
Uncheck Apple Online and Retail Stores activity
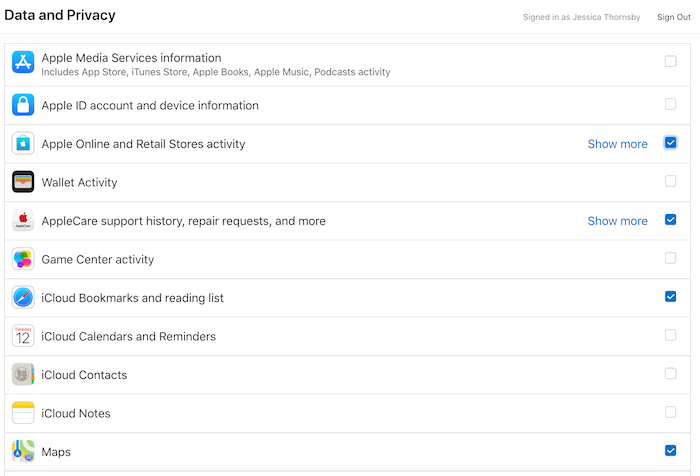(x=670, y=143)
